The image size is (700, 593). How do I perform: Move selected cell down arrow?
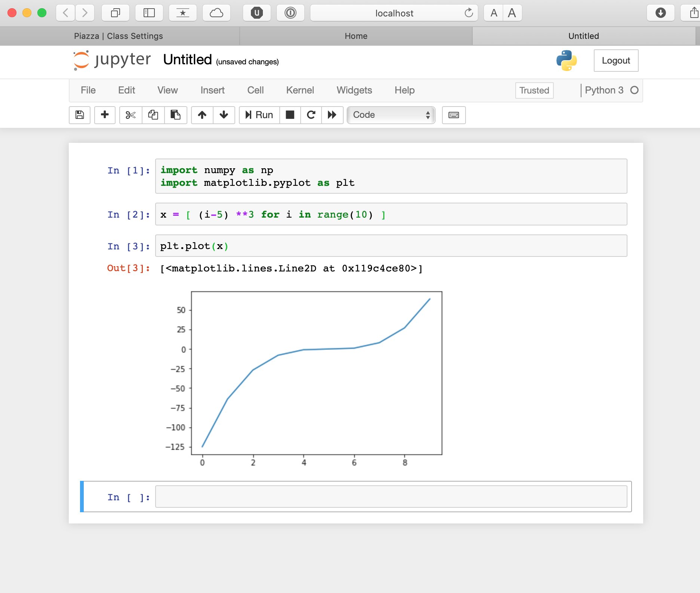tap(224, 115)
